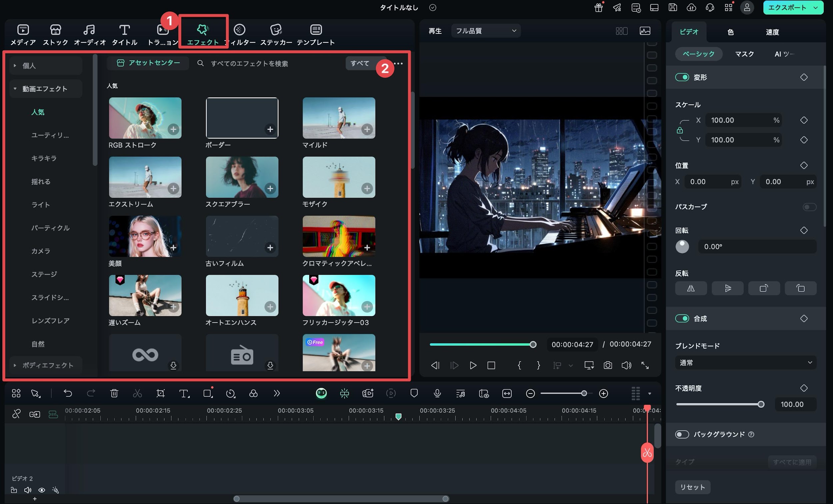Open the color tool icon in timeline toolbar
Image resolution: width=833 pixels, height=504 pixels.
tap(253, 393)
